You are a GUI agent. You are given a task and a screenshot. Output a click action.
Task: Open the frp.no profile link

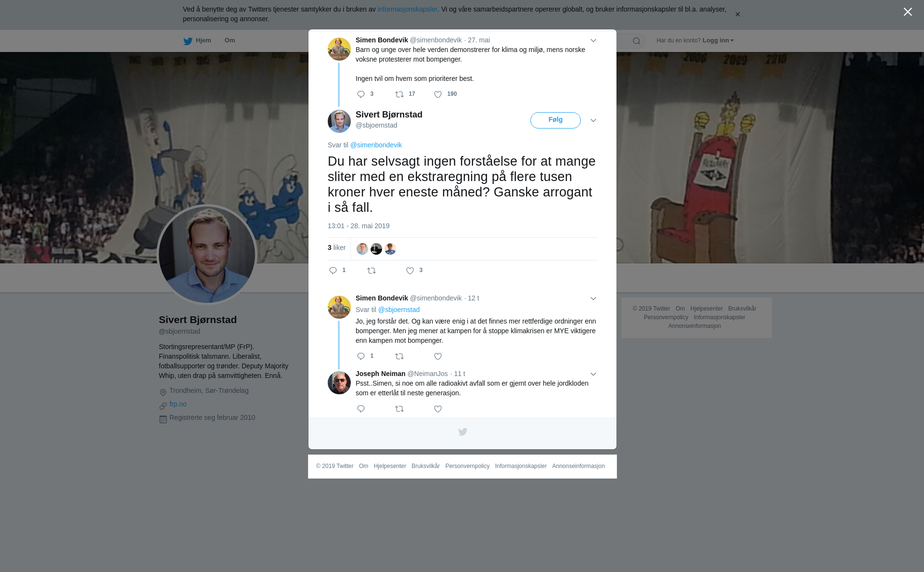[x=178, y=404]
